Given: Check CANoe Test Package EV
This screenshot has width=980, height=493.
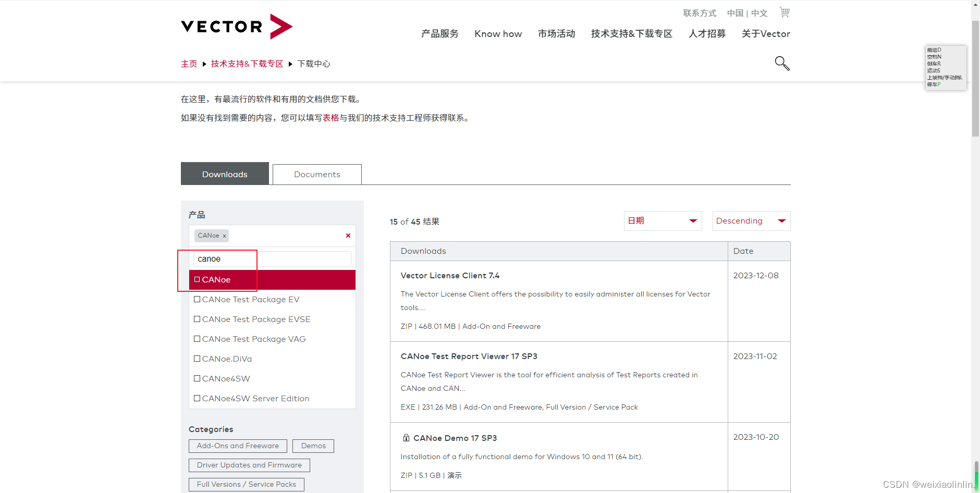Looking at the screenshot, I should point(197,299).
